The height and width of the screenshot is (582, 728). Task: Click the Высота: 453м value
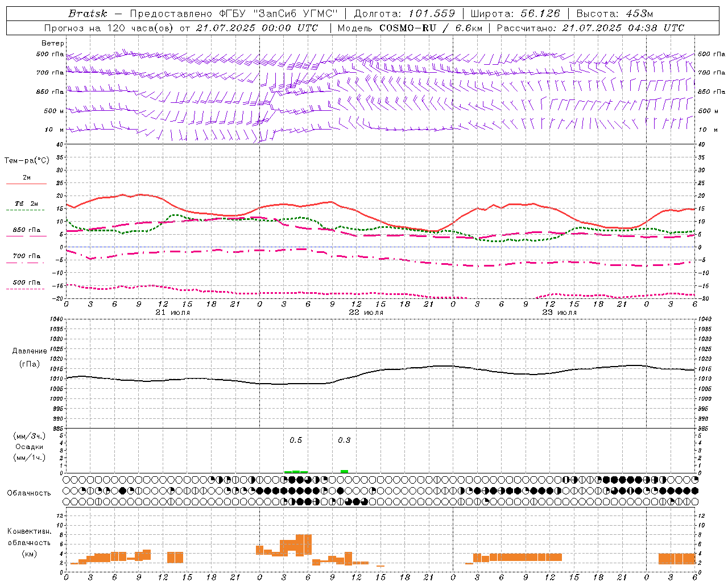615,14
